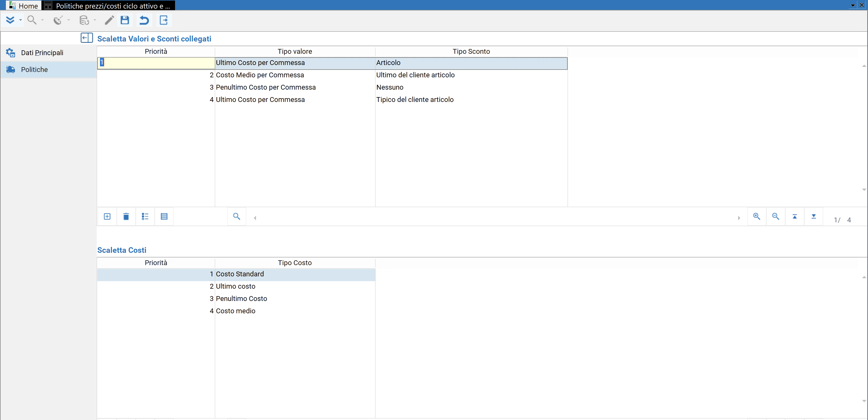Select the 'Costo medio' row

click(236, 311)
